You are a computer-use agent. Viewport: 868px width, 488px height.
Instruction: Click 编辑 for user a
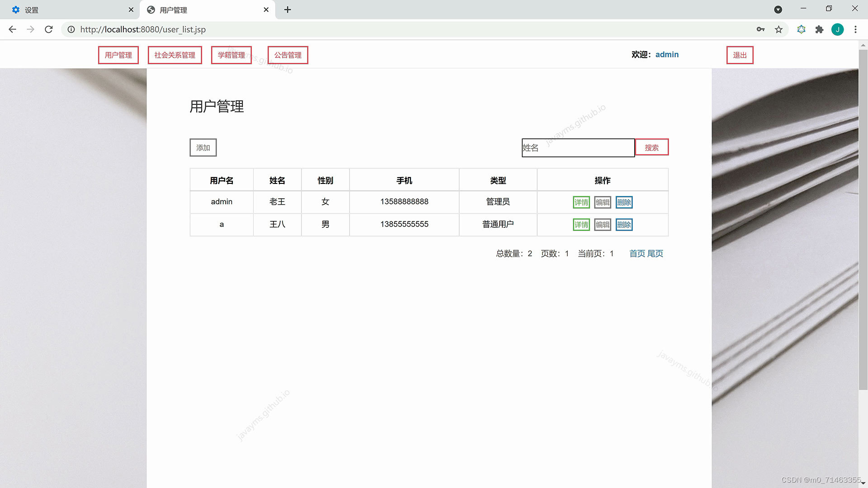pos(603,225)
